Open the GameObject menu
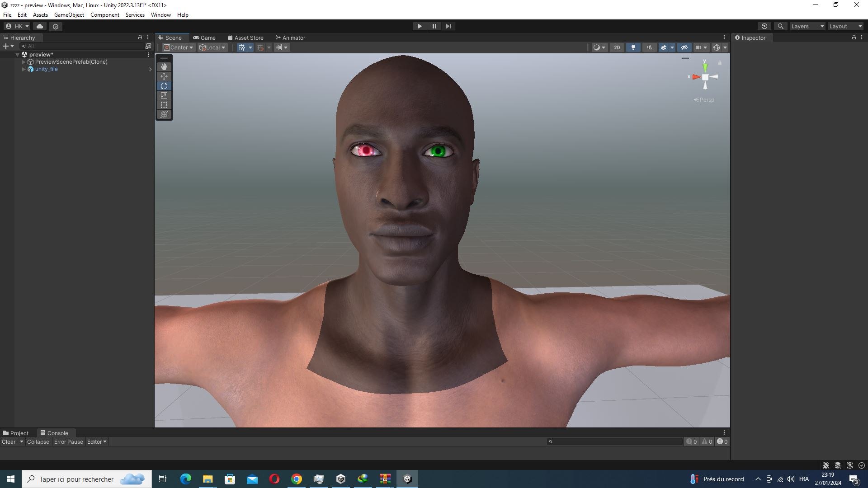Screen dimensions: 868x488 point(69,15)
